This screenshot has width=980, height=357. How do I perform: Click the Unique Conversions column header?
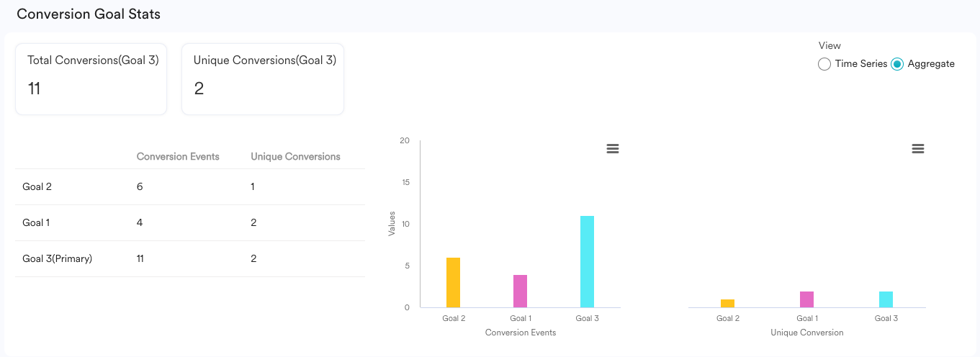(295, 156)
